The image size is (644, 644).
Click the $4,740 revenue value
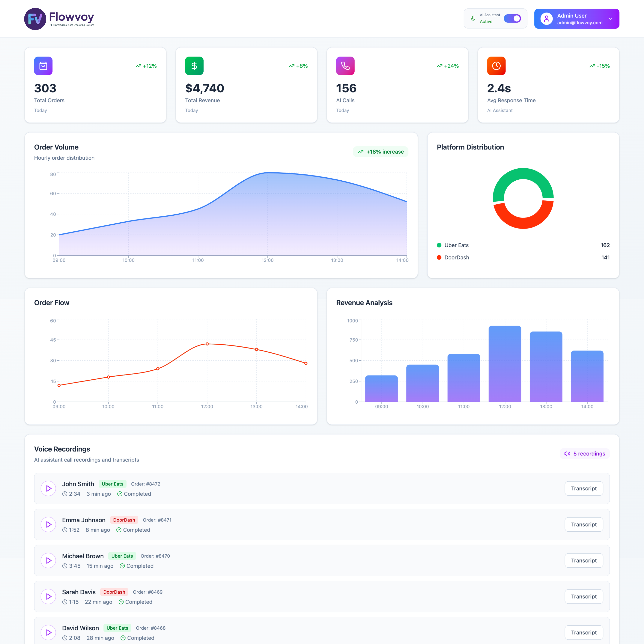(204, 88)
